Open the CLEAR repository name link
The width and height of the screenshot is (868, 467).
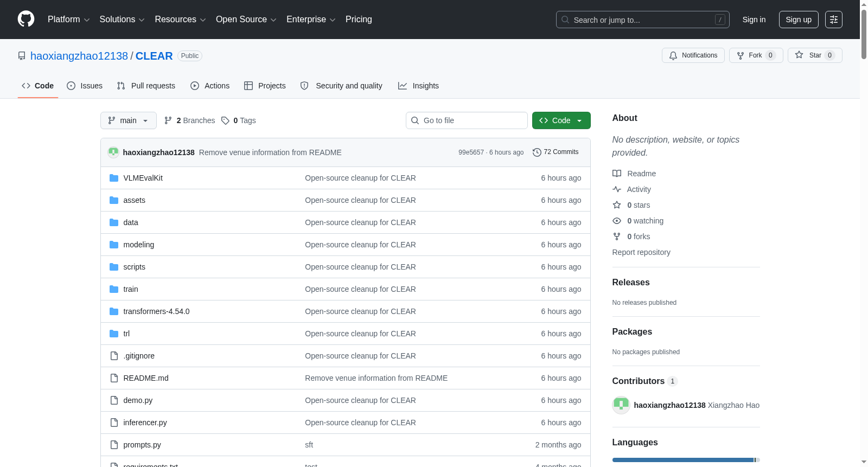click(154, 56)
